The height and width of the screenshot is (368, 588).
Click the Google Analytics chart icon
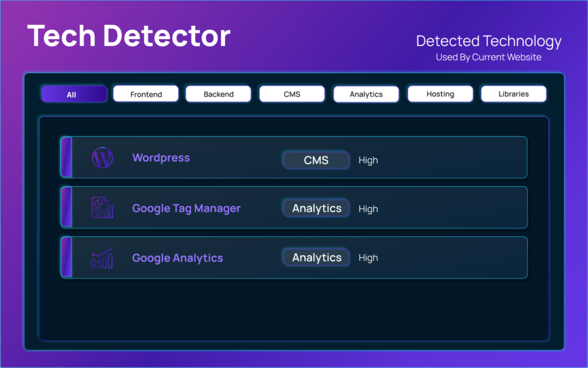point(102,258)
